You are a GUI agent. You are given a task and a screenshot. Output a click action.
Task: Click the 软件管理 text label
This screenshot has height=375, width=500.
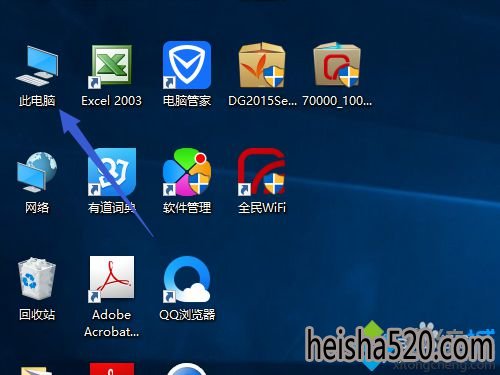187,208
